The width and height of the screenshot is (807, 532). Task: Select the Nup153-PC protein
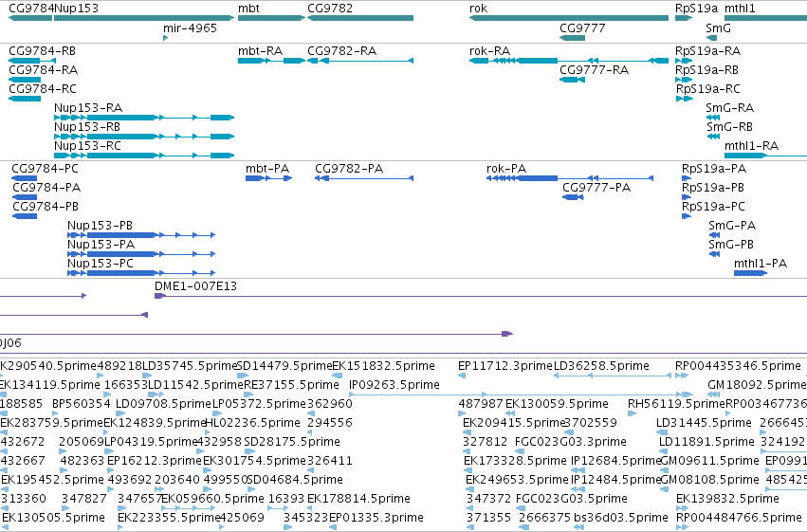[x=141, y=273]
